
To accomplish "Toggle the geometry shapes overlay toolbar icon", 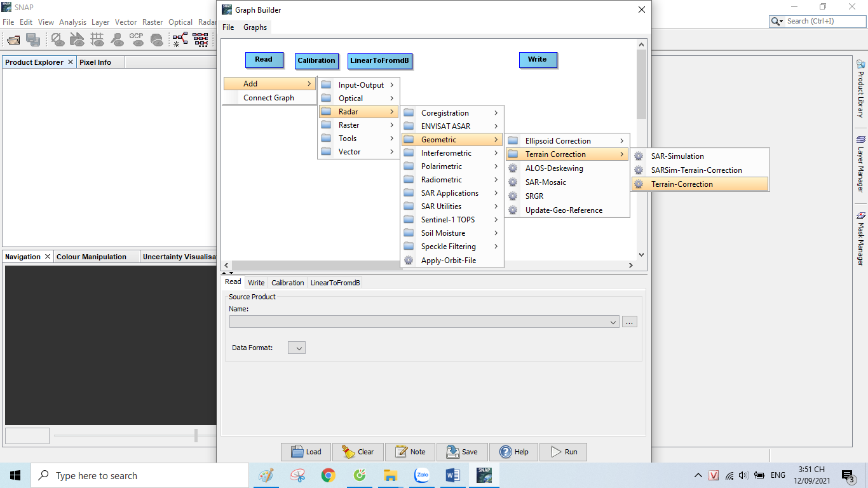I will [77, 39].
